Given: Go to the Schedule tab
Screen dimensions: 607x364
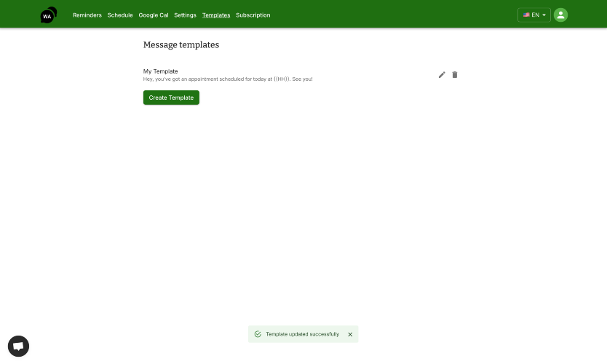Looking at the screenshot, I should click(x=120, y=15).
